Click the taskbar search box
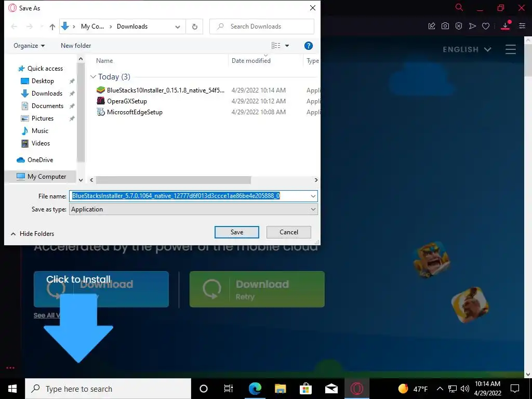 pos(108,389)
